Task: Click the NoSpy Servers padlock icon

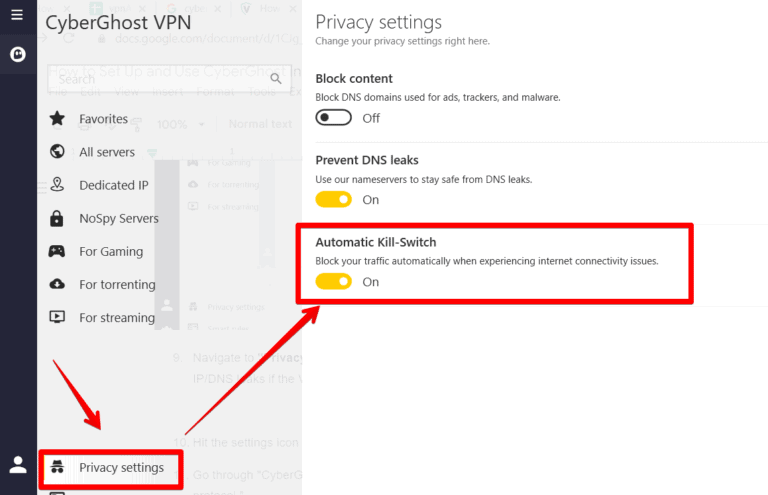Action: coord(57,218)
